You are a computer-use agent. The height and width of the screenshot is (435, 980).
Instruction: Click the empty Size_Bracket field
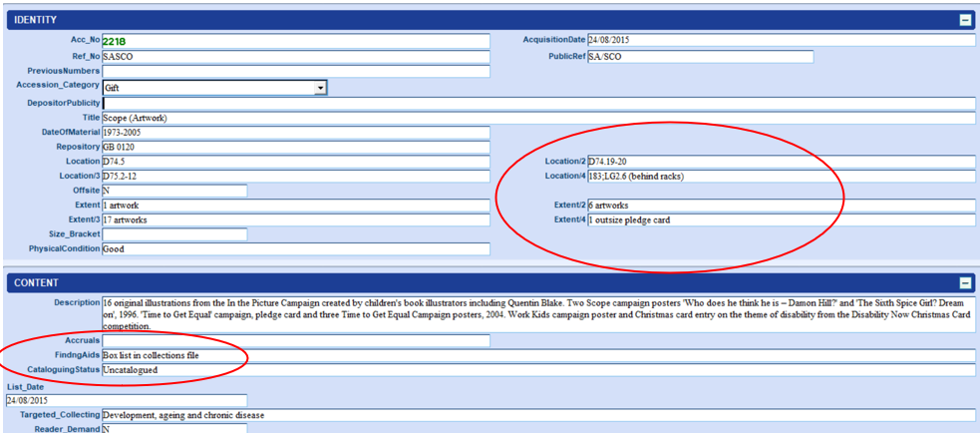click(173, 234)
